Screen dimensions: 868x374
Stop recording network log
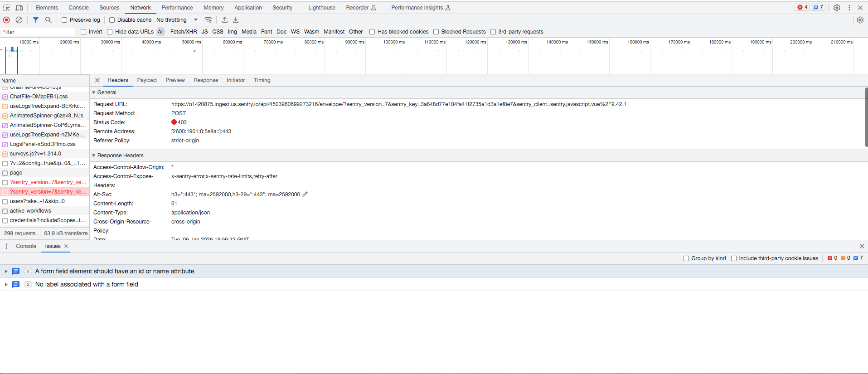point(6,20)
